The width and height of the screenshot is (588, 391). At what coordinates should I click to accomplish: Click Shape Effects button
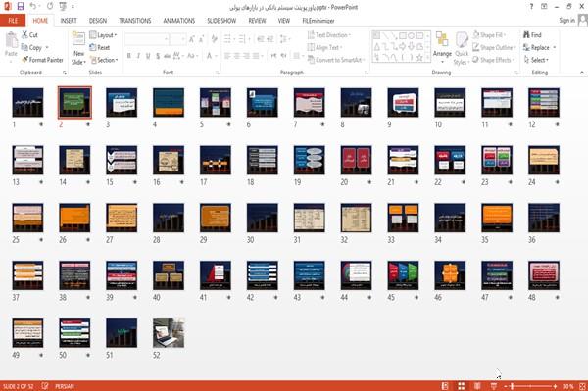[493, 60]
